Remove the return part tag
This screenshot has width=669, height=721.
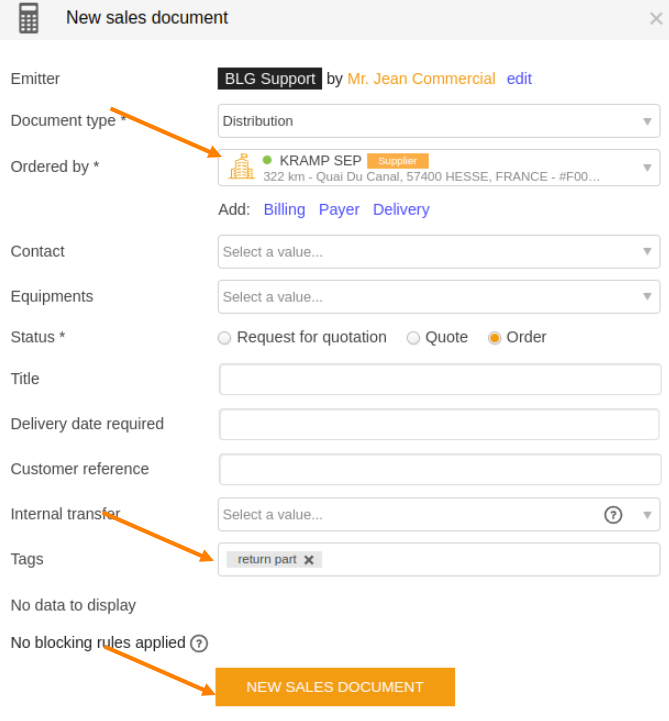(x=309, y=560)
